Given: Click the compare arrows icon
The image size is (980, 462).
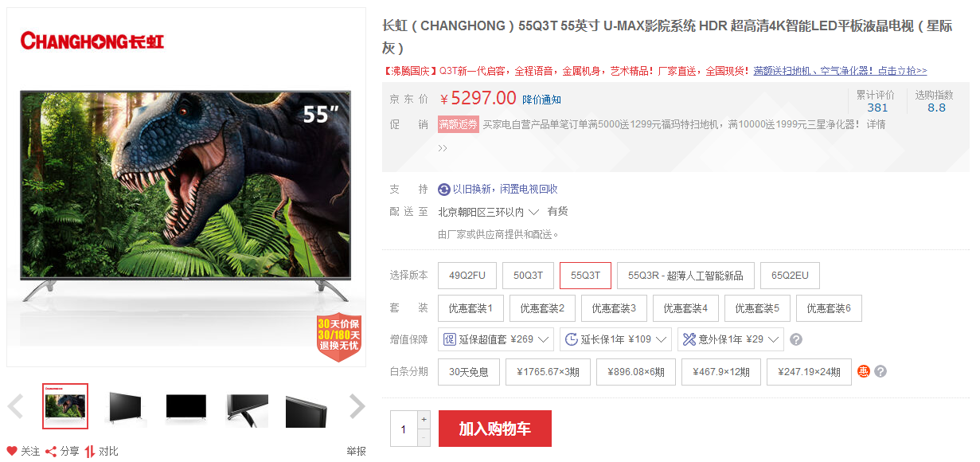Looking at the screenshot, I should coord(90,451).
